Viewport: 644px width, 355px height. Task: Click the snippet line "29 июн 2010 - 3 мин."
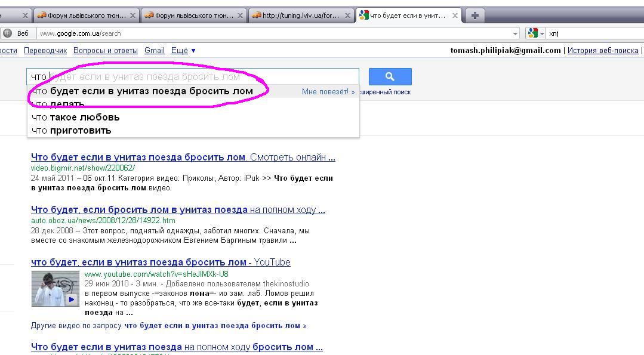click(197, 283)
